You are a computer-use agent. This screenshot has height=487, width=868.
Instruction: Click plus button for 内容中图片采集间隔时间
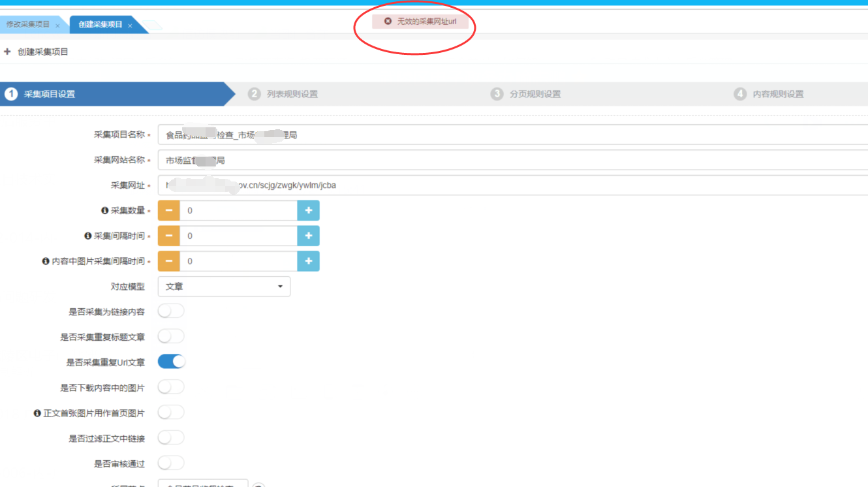coord(308,261)
